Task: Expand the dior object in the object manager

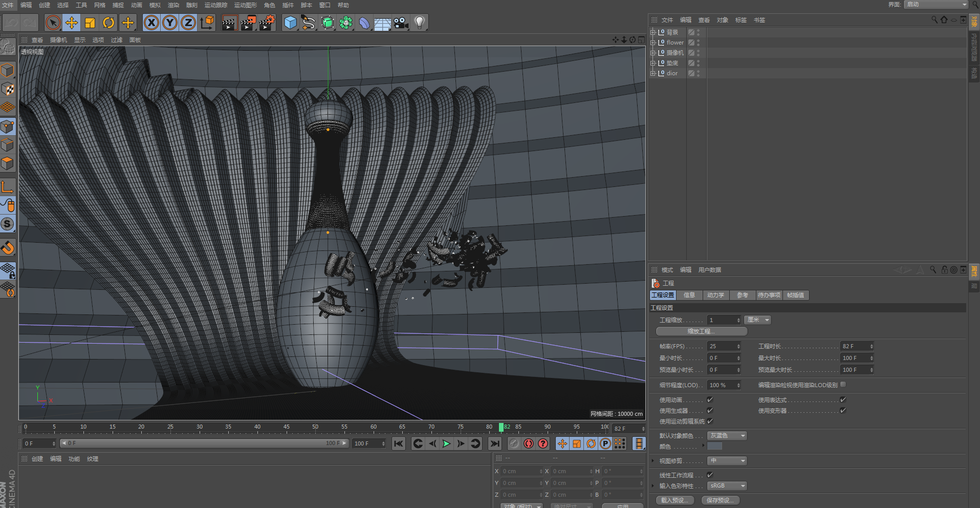Action: point(653,73)
